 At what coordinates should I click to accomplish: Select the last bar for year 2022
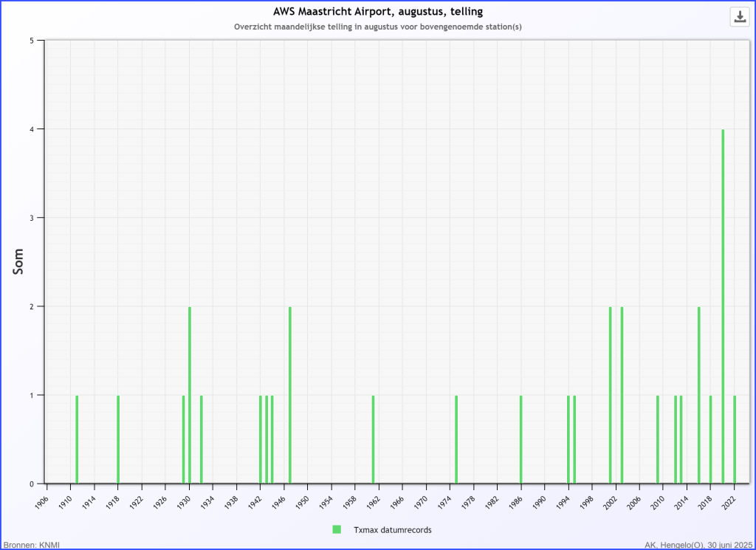(735, 439)
